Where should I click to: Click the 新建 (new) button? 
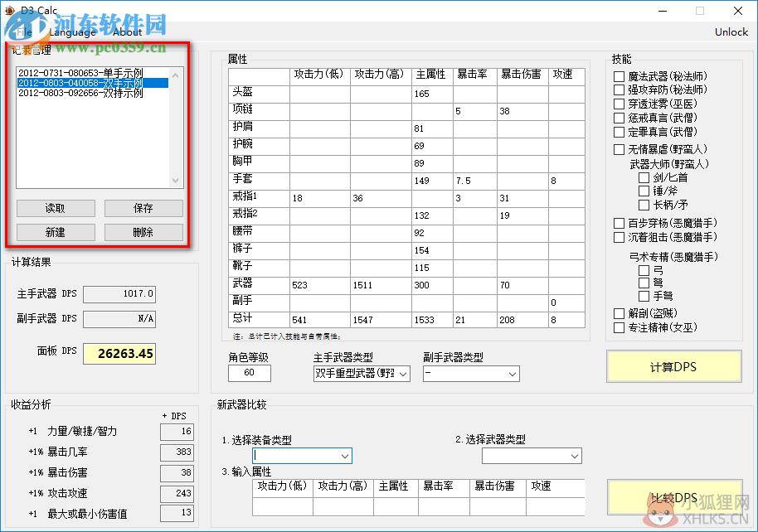click(56, 232)
